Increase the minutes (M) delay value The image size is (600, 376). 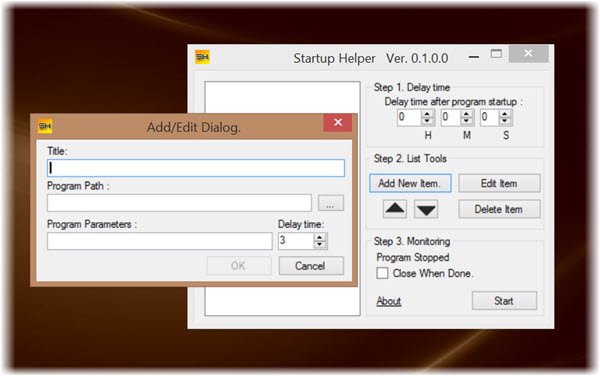tap(466, 114)
